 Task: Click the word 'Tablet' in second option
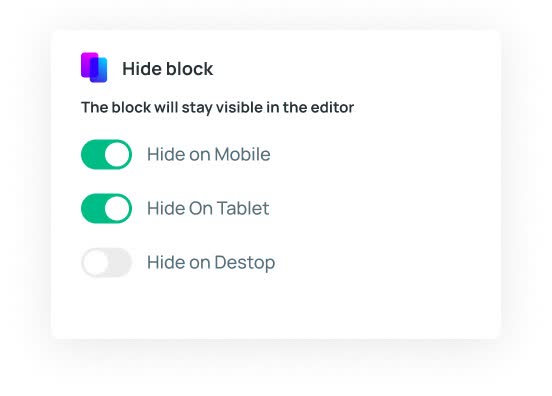pos(242,208)
